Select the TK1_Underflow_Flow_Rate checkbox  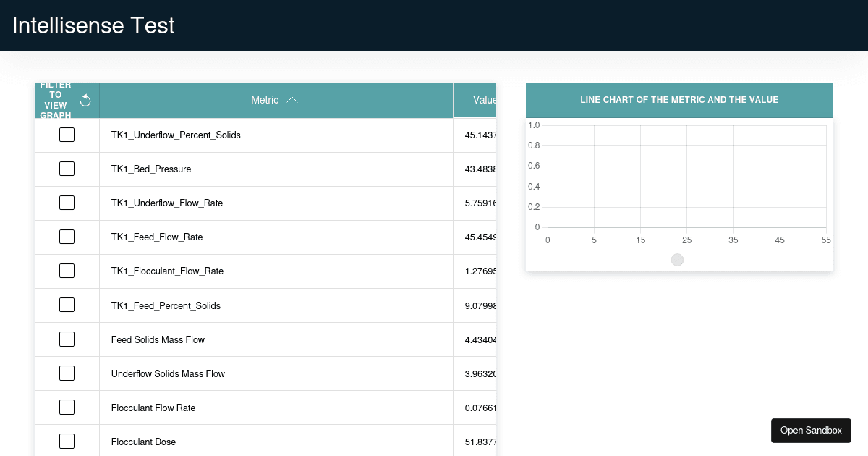pos(67,203)
